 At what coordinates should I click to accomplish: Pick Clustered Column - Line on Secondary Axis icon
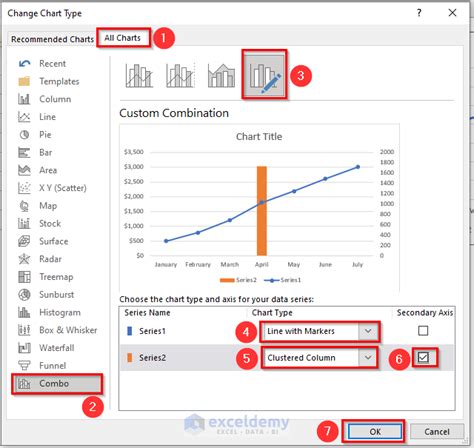click(180, 75)
